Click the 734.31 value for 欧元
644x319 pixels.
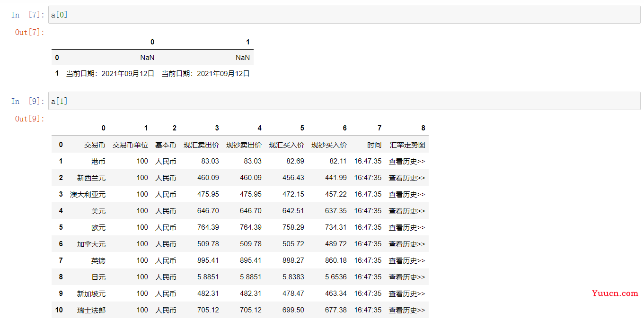point(336,227)
